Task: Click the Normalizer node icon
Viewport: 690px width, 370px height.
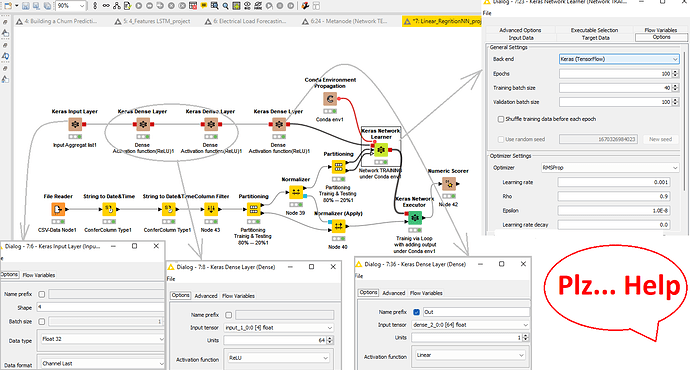Action: (296, 192)
